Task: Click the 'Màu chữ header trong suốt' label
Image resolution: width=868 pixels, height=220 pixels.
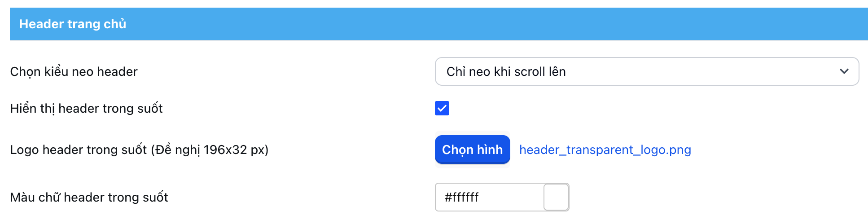Action: [89, 197]
